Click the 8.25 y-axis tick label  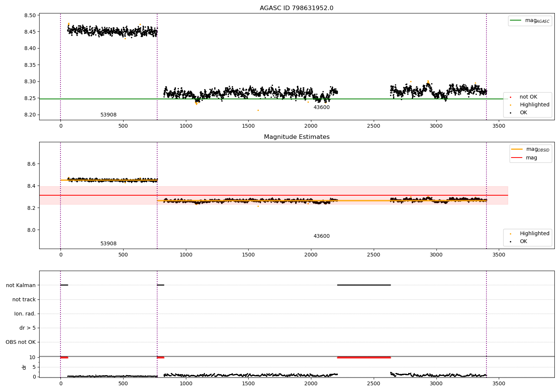[30, 99]
